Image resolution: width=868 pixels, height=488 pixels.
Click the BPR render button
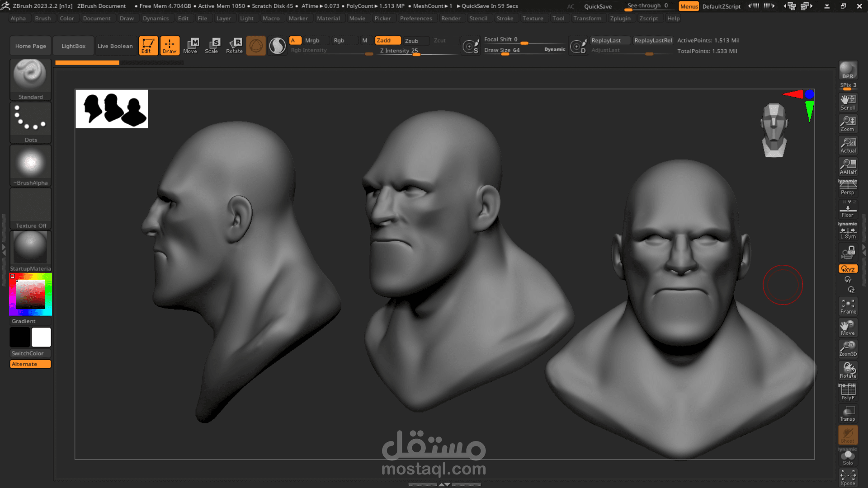848,70
